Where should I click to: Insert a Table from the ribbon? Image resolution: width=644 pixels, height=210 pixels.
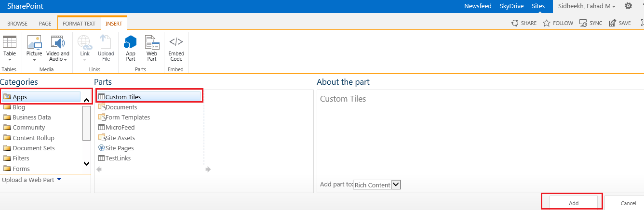10,48
